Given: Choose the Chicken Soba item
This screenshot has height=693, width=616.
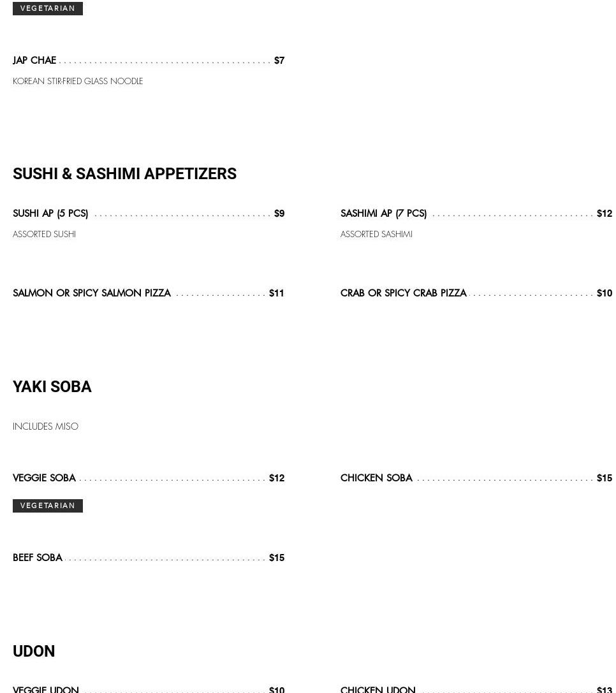Looking at the screenshot, I should (376, 478).
